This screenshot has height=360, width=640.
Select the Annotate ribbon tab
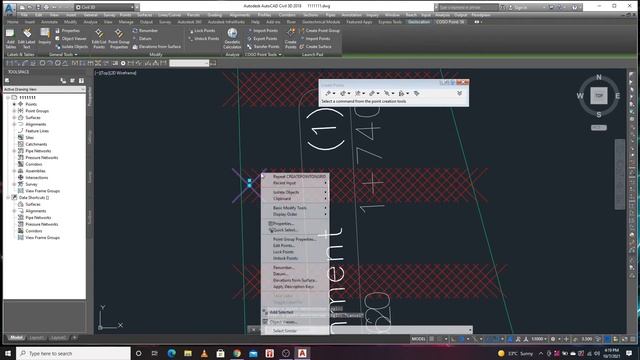[49, 22]
